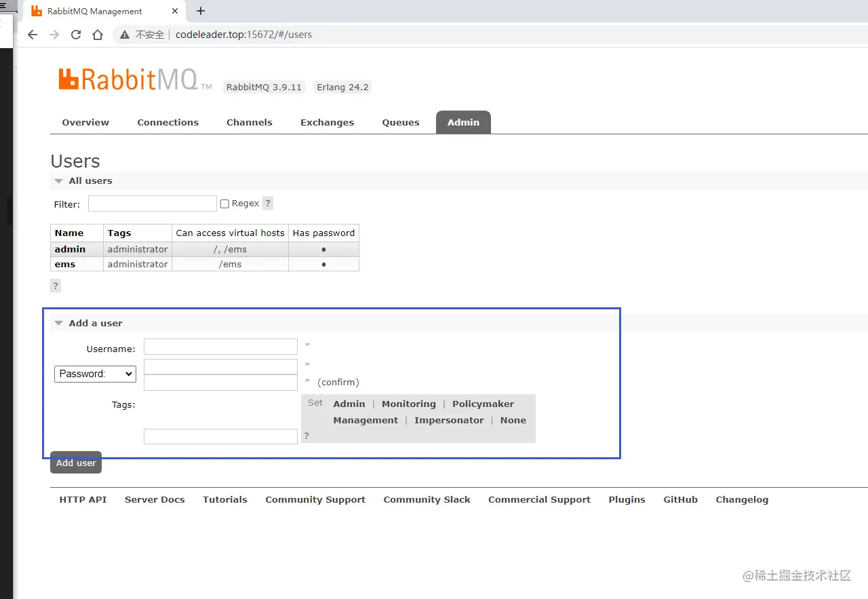The height and width of the screenshot is (599, 868).
Task: Click the RabbitMQ logo
Action: [x=135, y=79]
